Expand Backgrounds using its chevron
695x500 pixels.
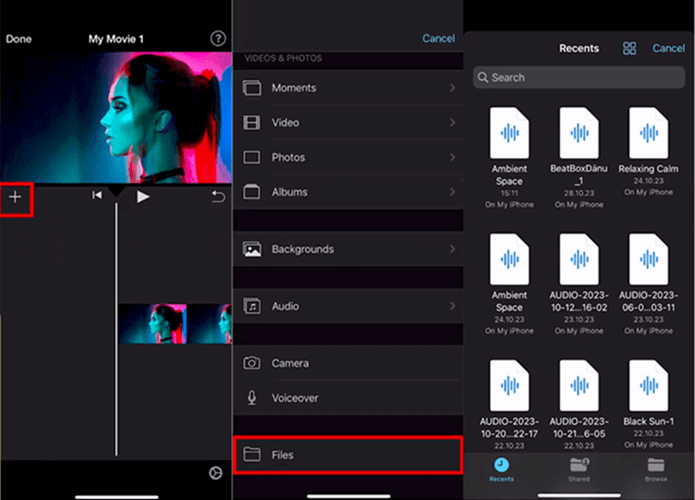452,249
